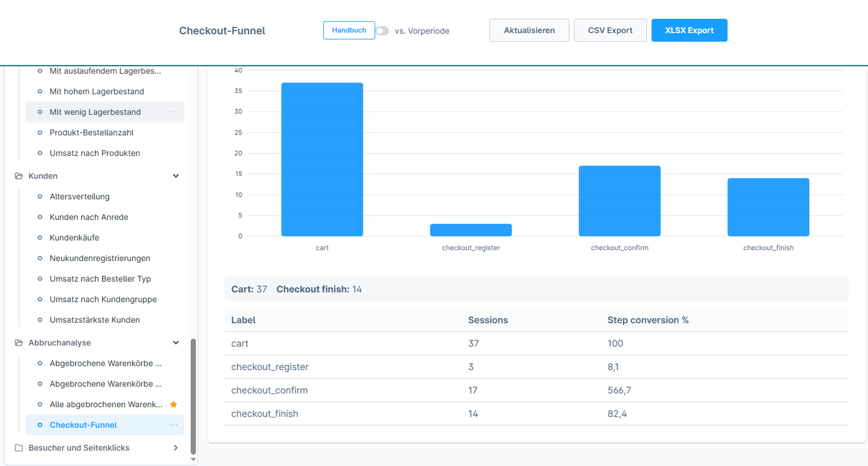Click the checkout_confirm row label in table
Screen dimensions: 868x466
coord(270,390)
